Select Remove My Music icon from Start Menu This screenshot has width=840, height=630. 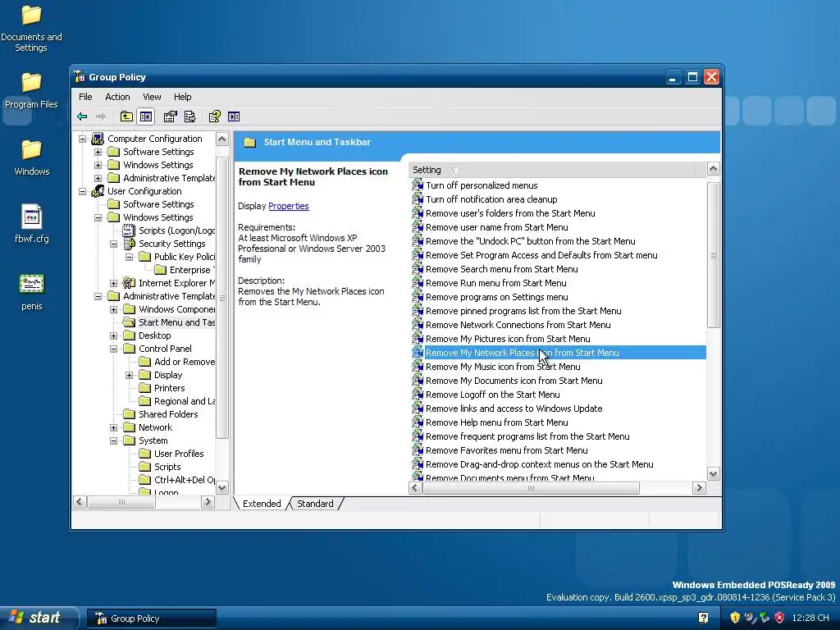point(503,367)
